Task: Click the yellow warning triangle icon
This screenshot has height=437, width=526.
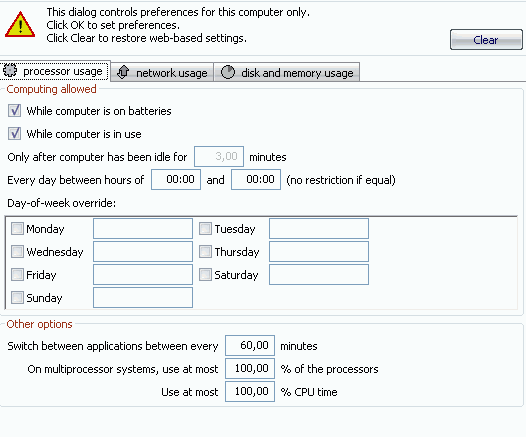Action: [x=20, y=25]
